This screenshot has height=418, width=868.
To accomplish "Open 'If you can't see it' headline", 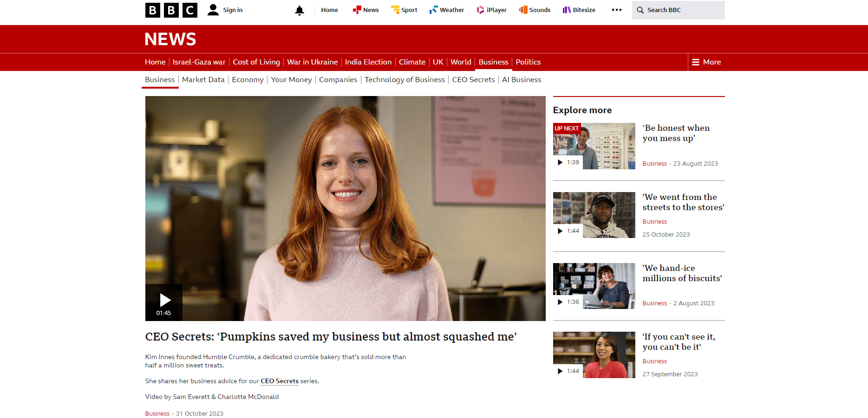I will (x=679, y=342).
